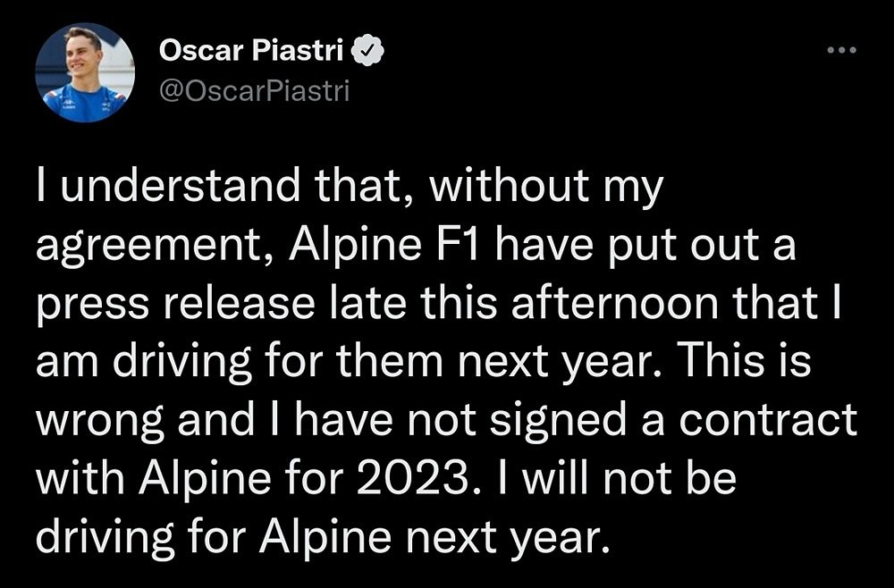Click the final line "driving for Alpine next year."

[x=322, y=537]
